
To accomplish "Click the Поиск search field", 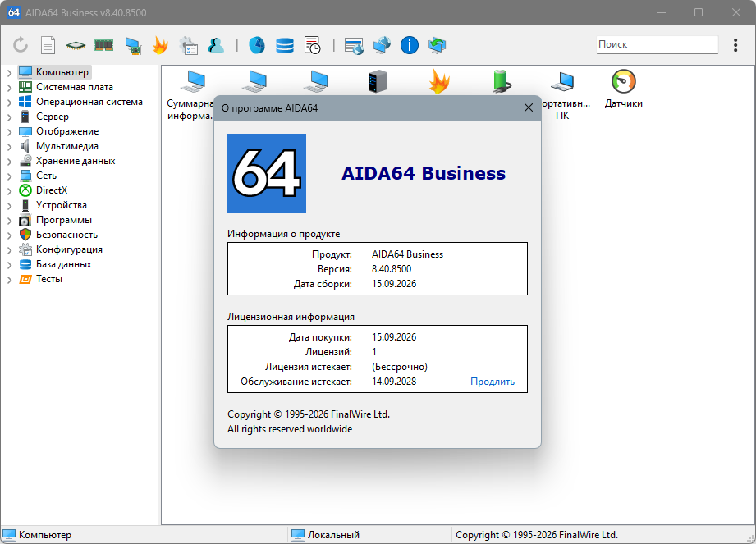I will click(x=657, y=44).
